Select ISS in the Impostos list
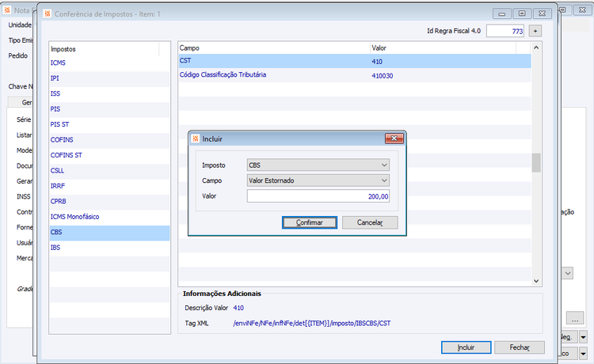Screen dimensions: 594x364 click(x=109, y=93)
